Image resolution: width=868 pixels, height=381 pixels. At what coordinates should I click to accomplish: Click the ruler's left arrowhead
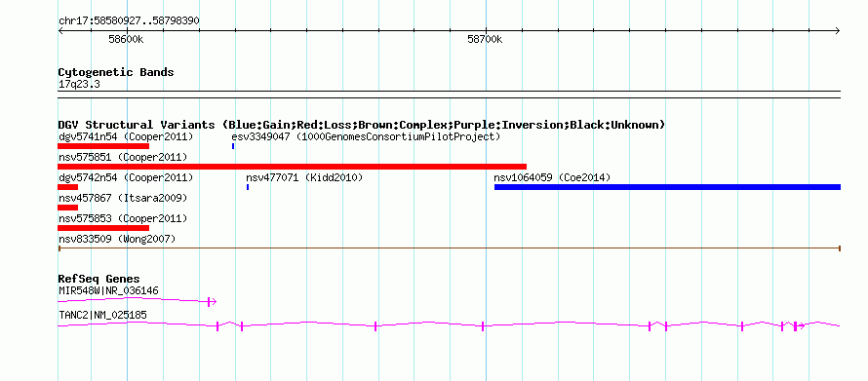60,30
